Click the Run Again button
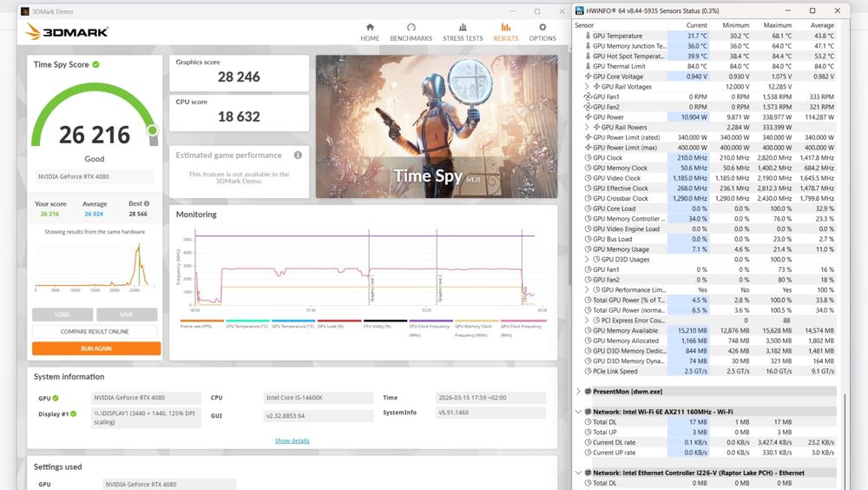 [96, 348]
